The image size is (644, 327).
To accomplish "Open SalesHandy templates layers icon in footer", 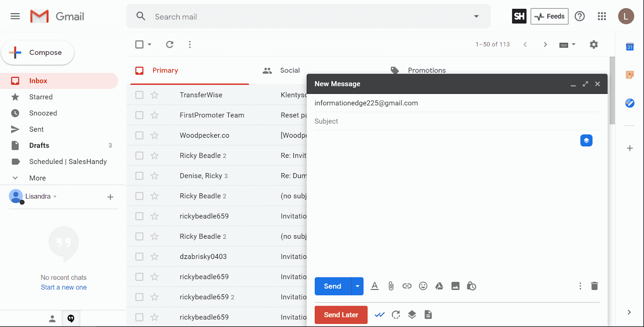I will (x=412, y=315).
